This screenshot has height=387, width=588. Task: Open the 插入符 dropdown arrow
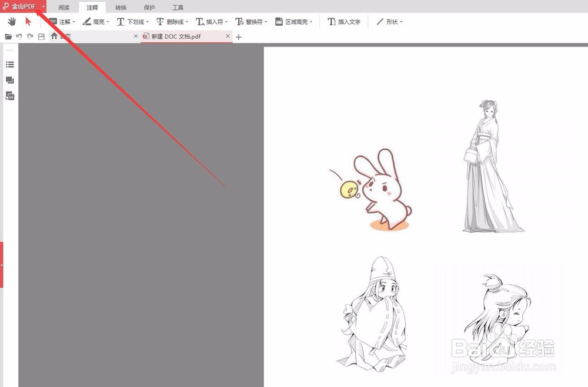click(226, 22)
